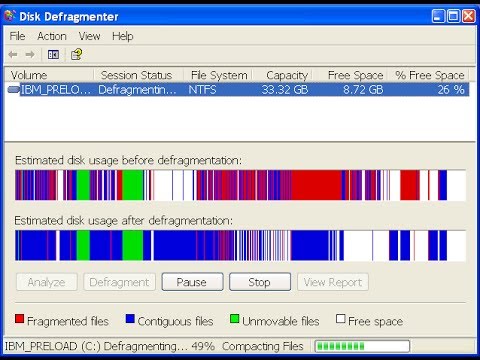Click the white Free space legend box
The height and width of the screenshot is (360, 480).
340,319
